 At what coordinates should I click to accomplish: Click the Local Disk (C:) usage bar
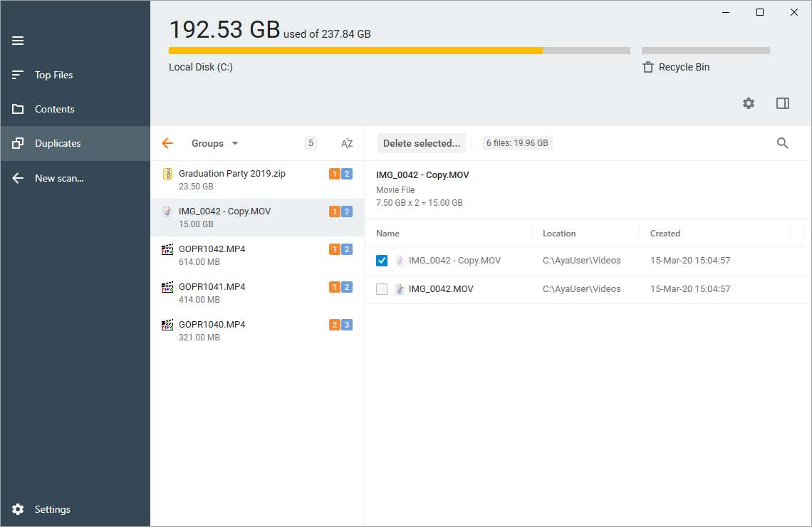pyautogui.click(x=400, y=51)
